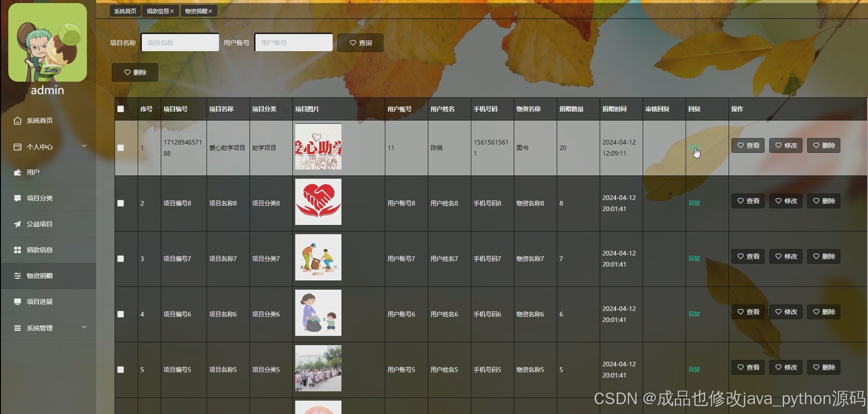Screen dimensions: 868x414
Task: Toggle the select-all checkbox in the table header
Action: click(x=121, y=109)
